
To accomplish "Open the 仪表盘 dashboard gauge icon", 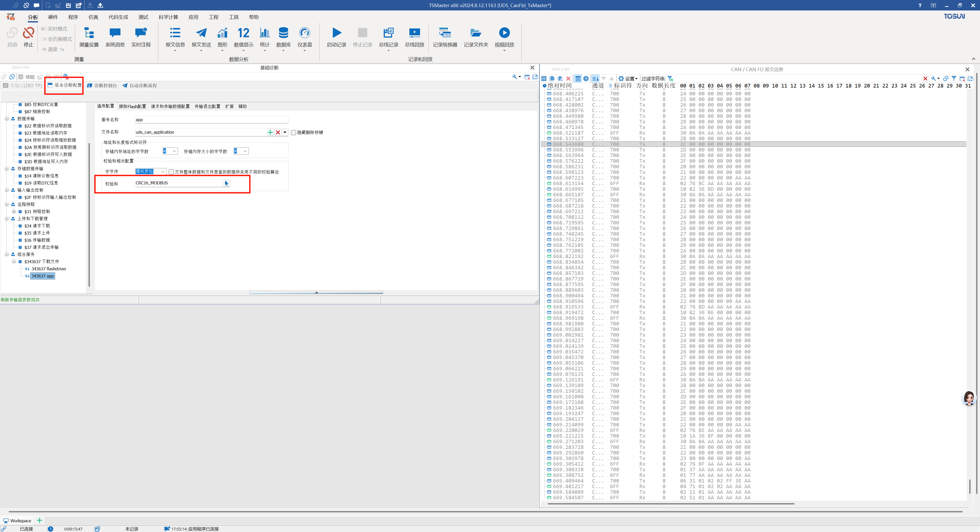I will point(304,33).
